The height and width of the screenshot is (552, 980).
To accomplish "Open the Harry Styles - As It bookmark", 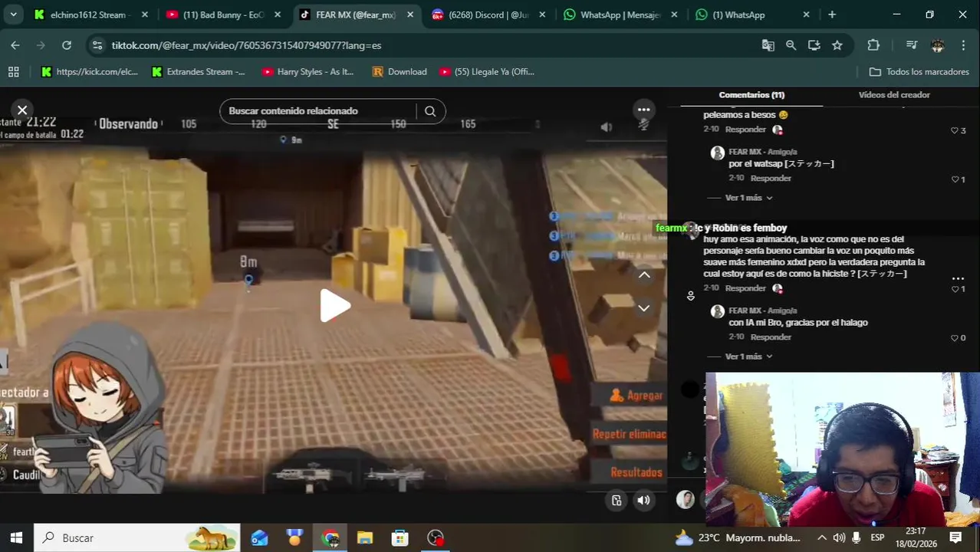I will coord(308,71).
